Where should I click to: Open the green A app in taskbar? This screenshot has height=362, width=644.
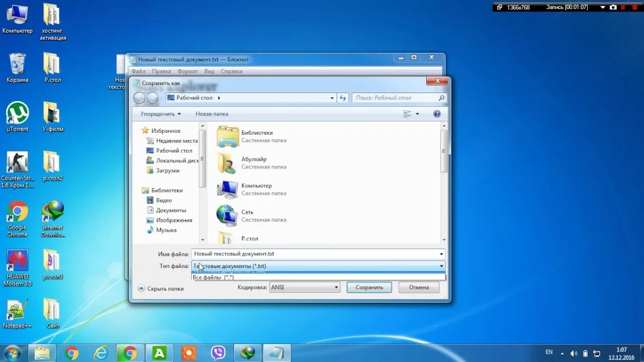tap(159, 353)
